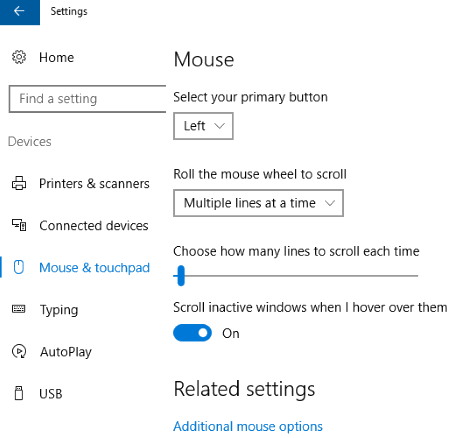
Task: Click chevron arrow in Left combo box
Action: [219, 126]
